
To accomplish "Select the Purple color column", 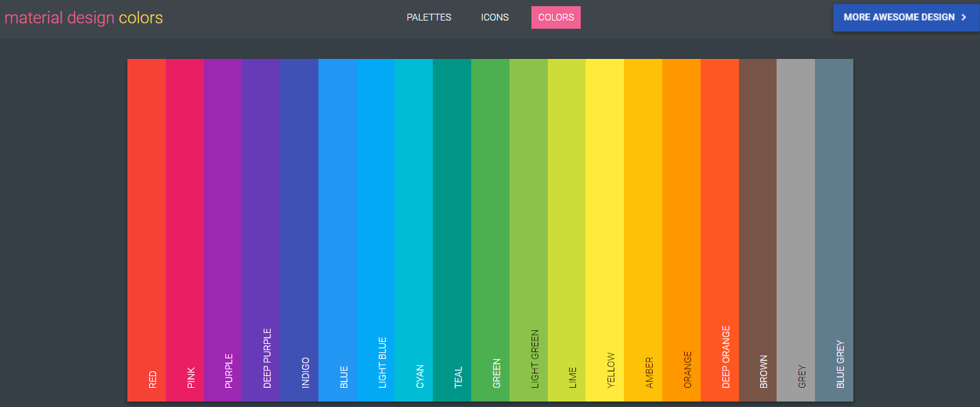I will [223, 230].
